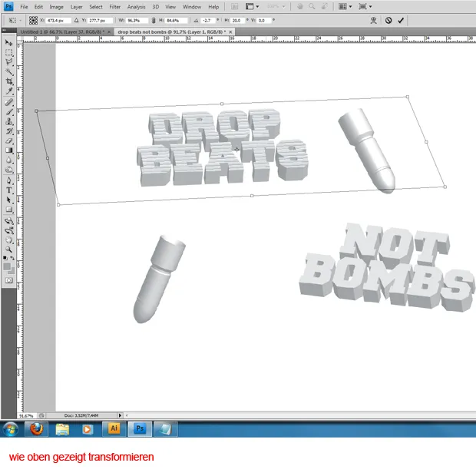Pick the Gradient tool
Screen dimensions: 476x476
click(9, 150)
